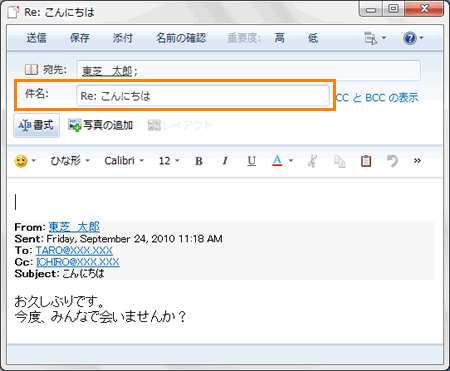The image size is (450, 371).
Task: Open the view options icon menu
Action: [x=371, y=38]
